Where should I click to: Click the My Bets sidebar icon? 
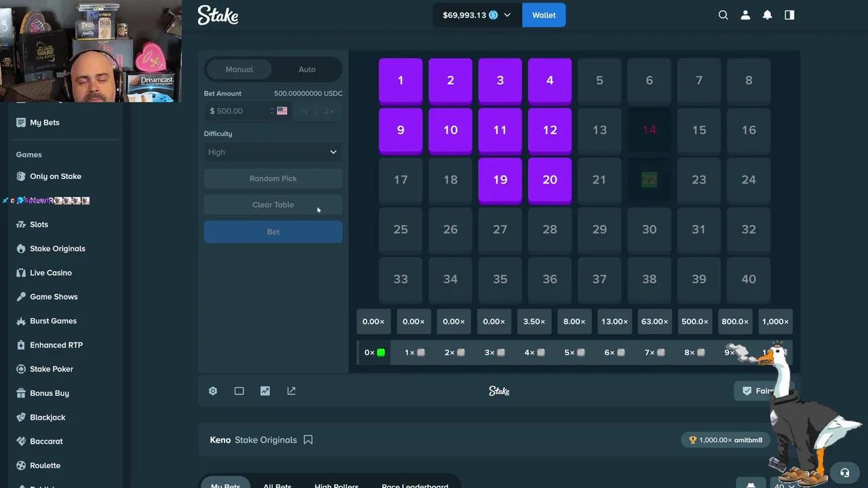(21, 123)
